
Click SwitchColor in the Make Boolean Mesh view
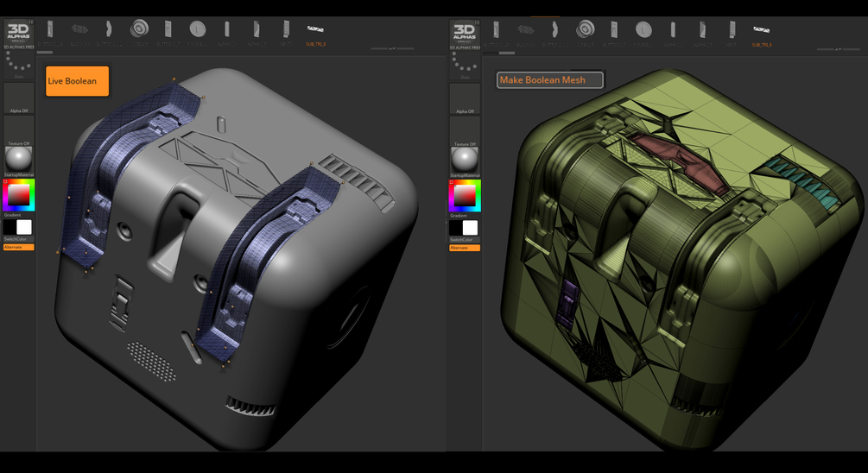tap(465, 240)
